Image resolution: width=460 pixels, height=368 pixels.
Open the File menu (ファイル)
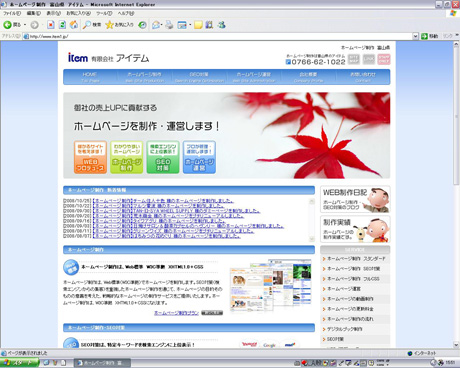(x=12, y=13)
